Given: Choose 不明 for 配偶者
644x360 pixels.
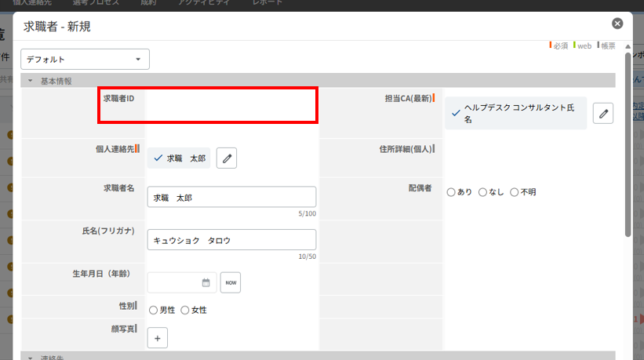Looking at the screenshot, I should (x=515, y=192).
